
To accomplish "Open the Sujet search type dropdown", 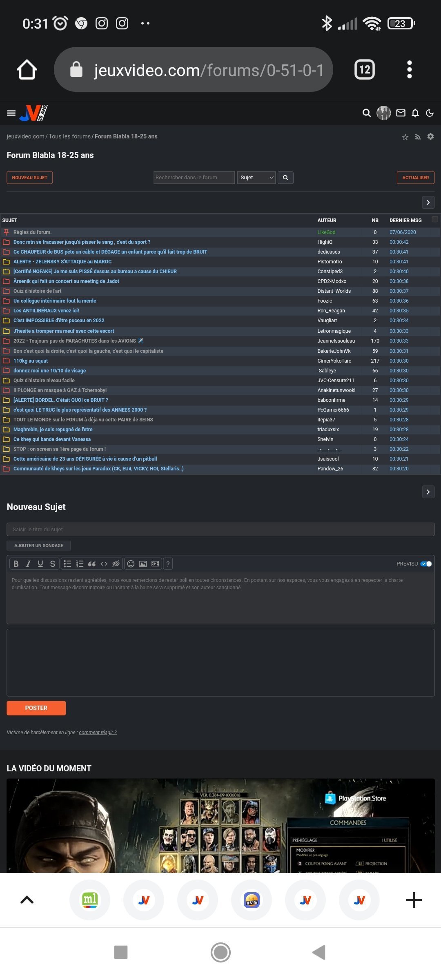I will (x=256, y=178).
